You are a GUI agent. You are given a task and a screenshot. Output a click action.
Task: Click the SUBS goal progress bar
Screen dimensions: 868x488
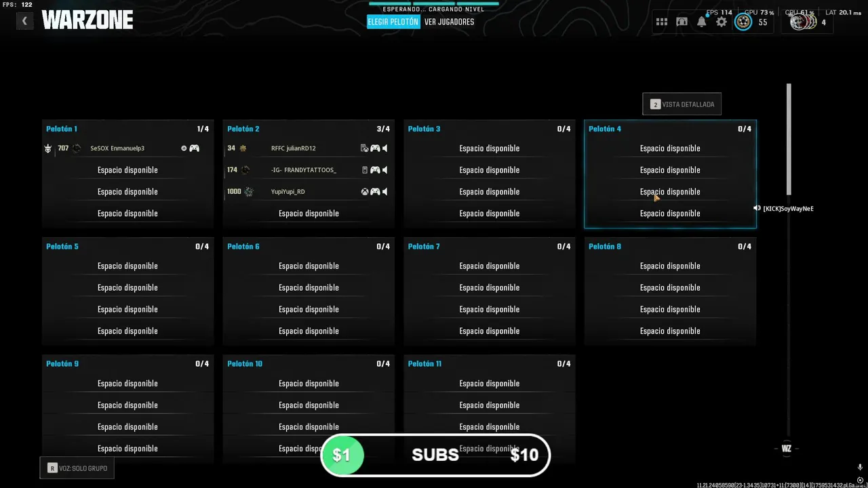435,455
